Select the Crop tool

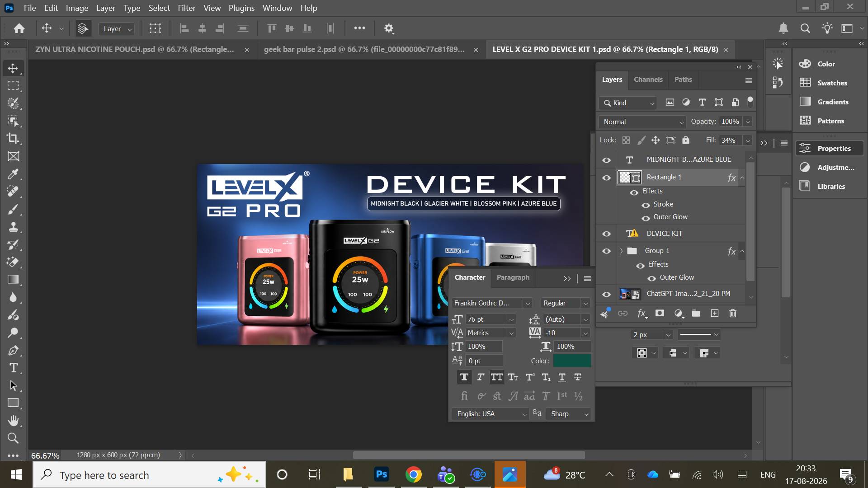13,138
